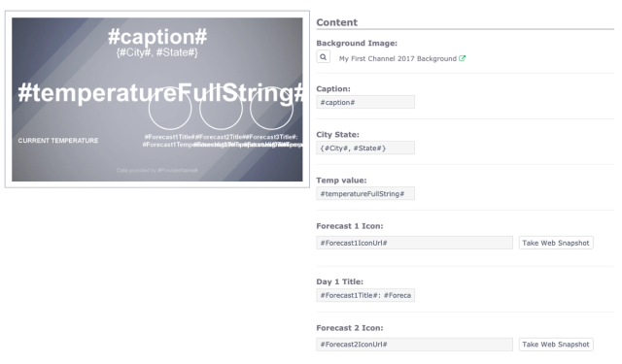Click the Forecast 2 Icon URL field
This screenshot has width=622, height=364.
[x=414, y=345]
